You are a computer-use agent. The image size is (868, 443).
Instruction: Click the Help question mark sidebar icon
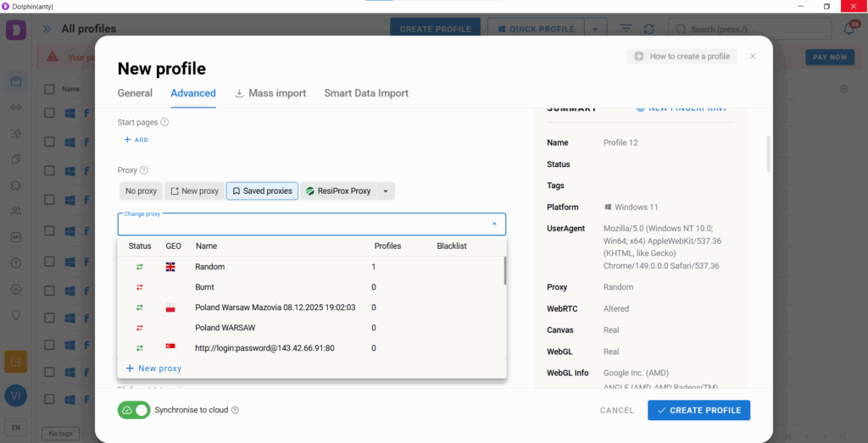(x=16, y=263)
